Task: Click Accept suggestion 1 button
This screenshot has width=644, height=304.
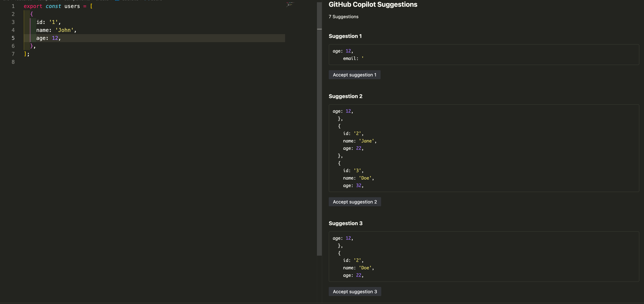Action: [354, 75]
